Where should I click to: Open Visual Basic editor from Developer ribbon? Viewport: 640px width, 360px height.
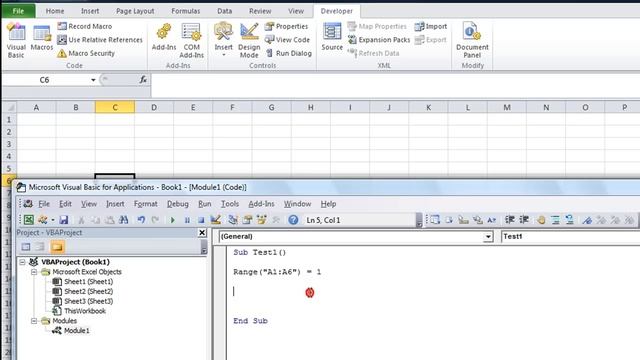coord(16,40)
